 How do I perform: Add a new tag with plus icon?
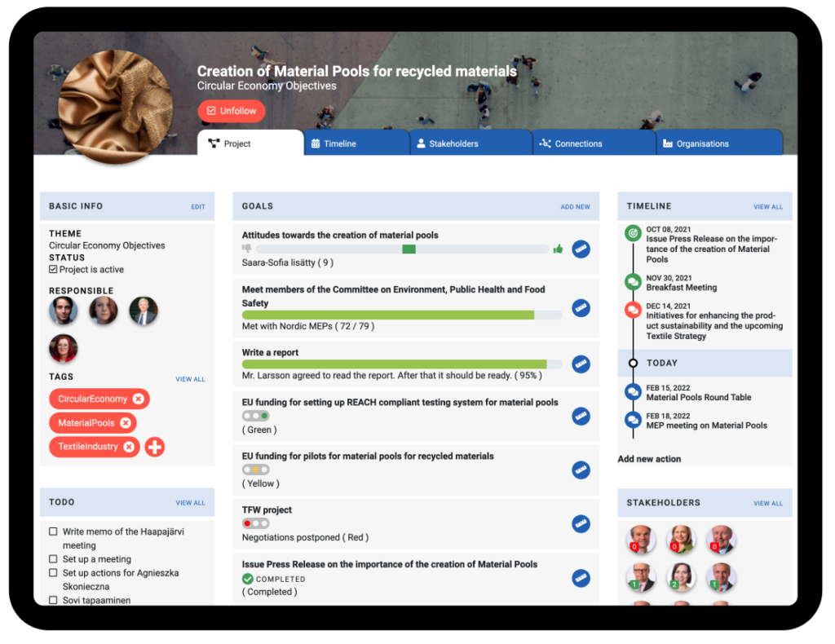pos(155,447)
